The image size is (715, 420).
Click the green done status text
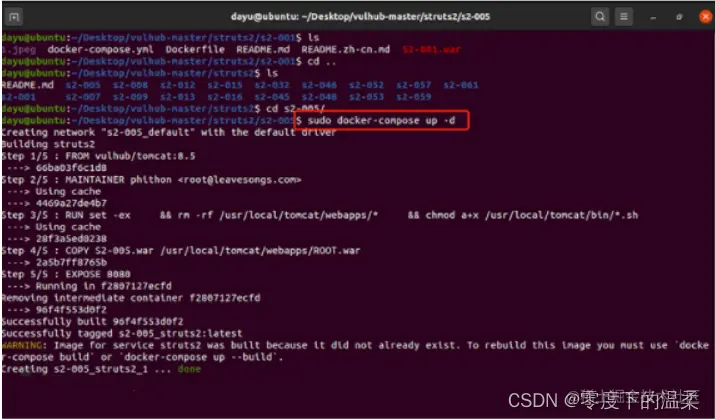(189, 368)
